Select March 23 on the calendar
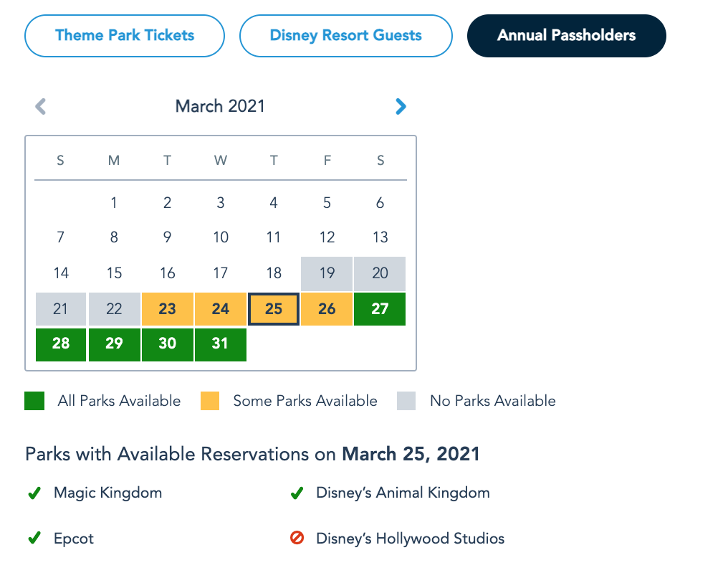728x578 pixels. (167, 309)
